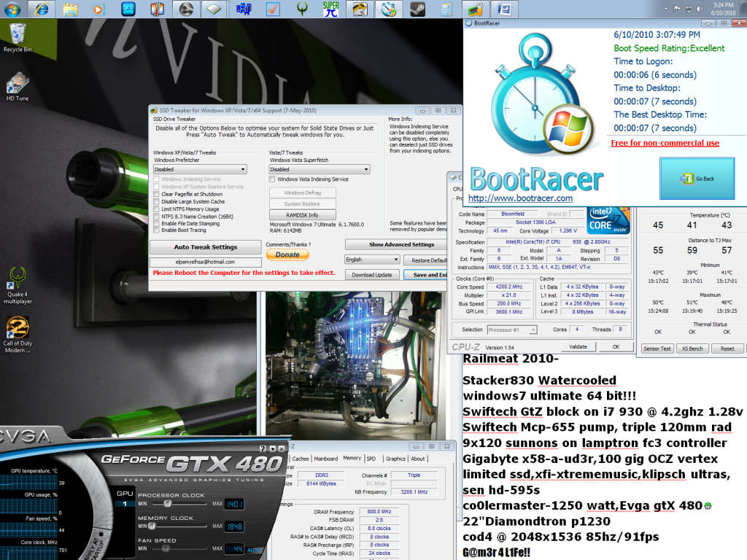This screenshot has height=560, width=747.
Task: Select GPU 1 in EVGA Precision
Action: pos(125,504)
